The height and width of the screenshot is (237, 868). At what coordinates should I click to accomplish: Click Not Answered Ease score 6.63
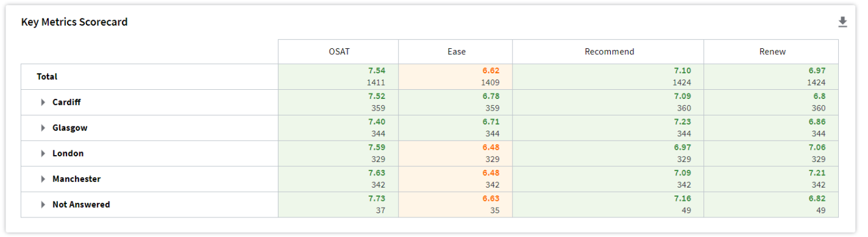[x=491, y=199]
